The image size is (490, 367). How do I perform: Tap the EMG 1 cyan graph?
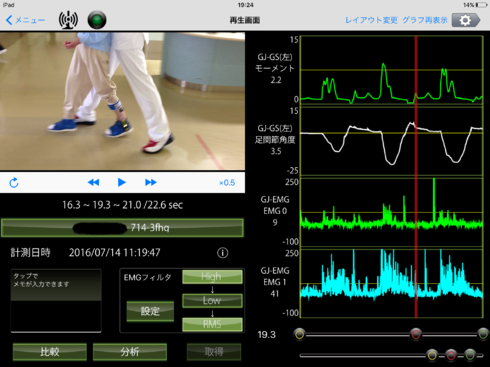392,283
